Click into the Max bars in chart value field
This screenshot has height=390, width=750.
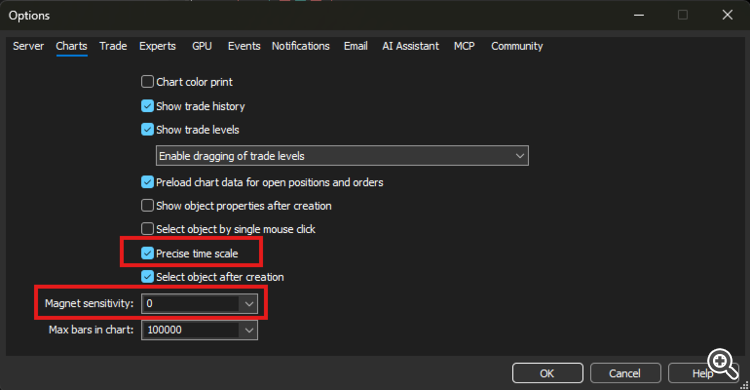[190, 330]
